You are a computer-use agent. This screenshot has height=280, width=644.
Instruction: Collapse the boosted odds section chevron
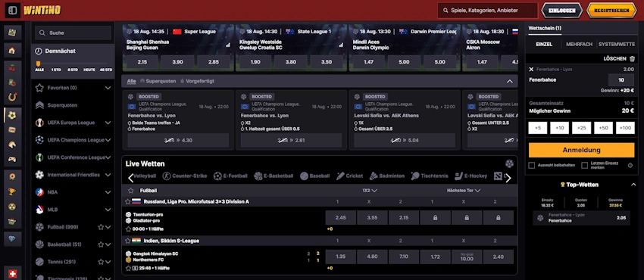[x=510, y=81]
